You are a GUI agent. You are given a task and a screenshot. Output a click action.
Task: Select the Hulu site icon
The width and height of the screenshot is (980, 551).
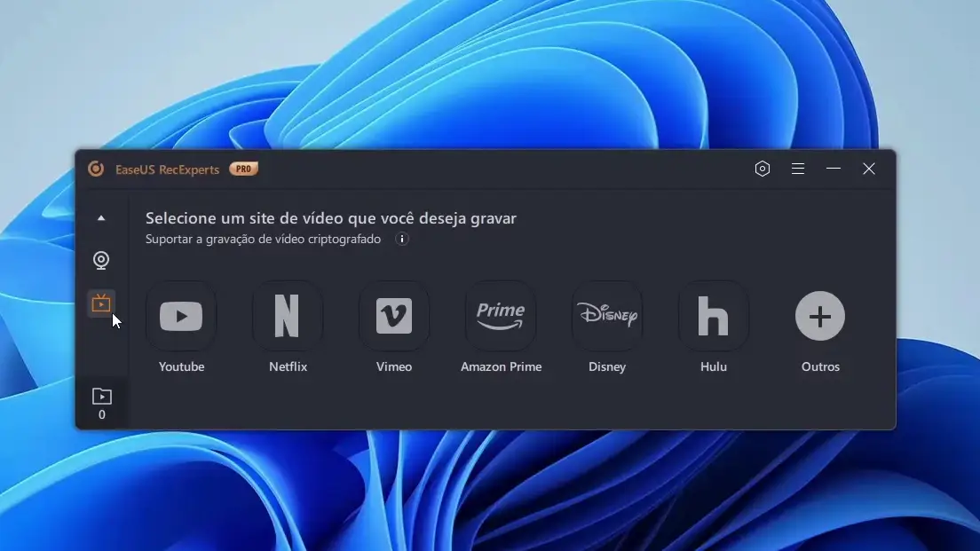point(713,316)
